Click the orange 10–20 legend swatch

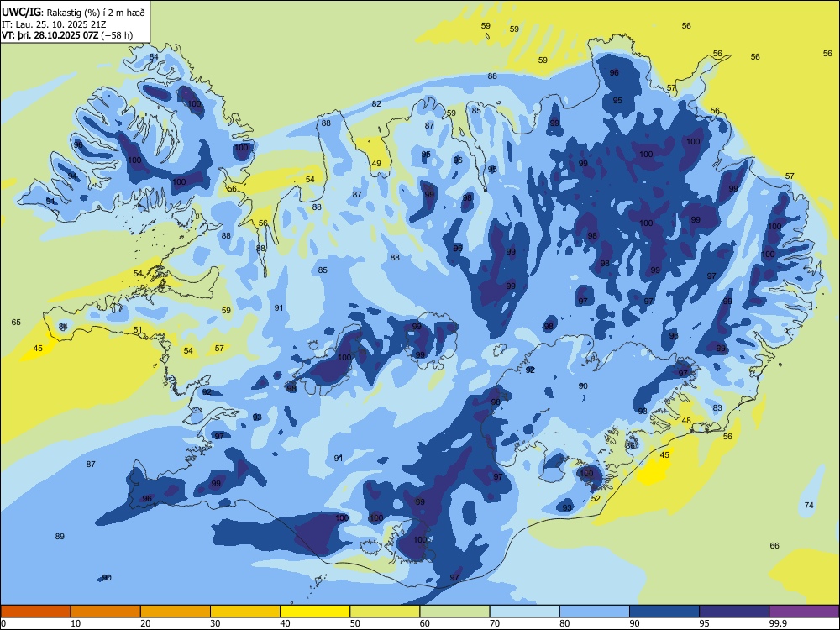pyautogui.click(x=106, y=612)
